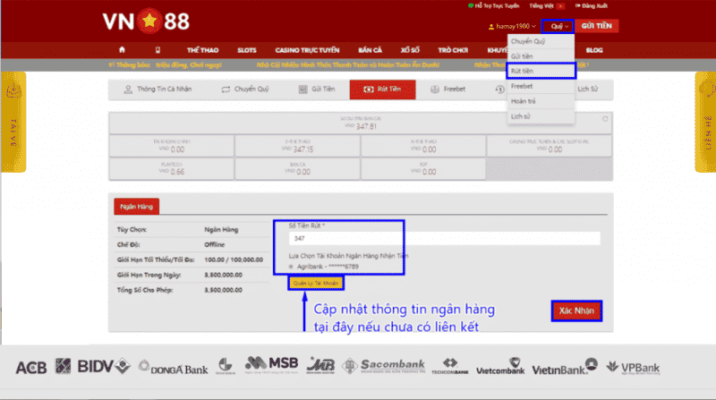The image size is (716, 400).
Task: Choose Freebet from the Quỹ dropdown menu
Action: point(541,86)
